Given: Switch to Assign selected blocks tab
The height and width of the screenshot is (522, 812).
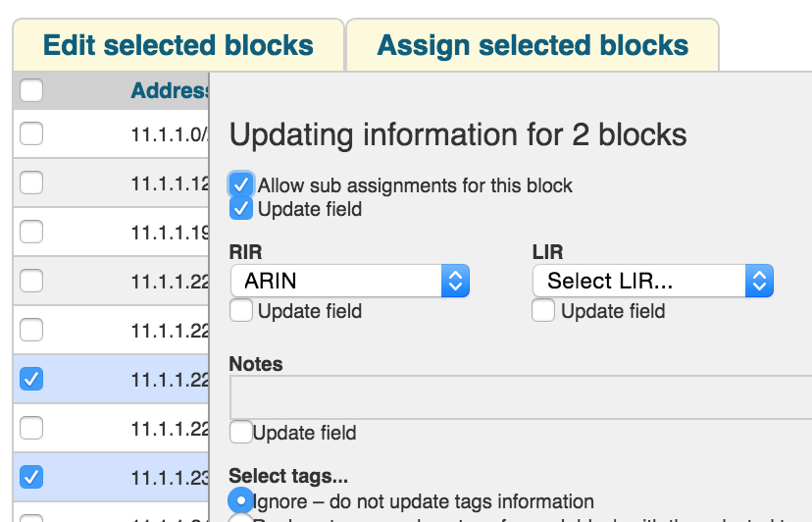Looking at the screenshot, I should coord(533,45).
